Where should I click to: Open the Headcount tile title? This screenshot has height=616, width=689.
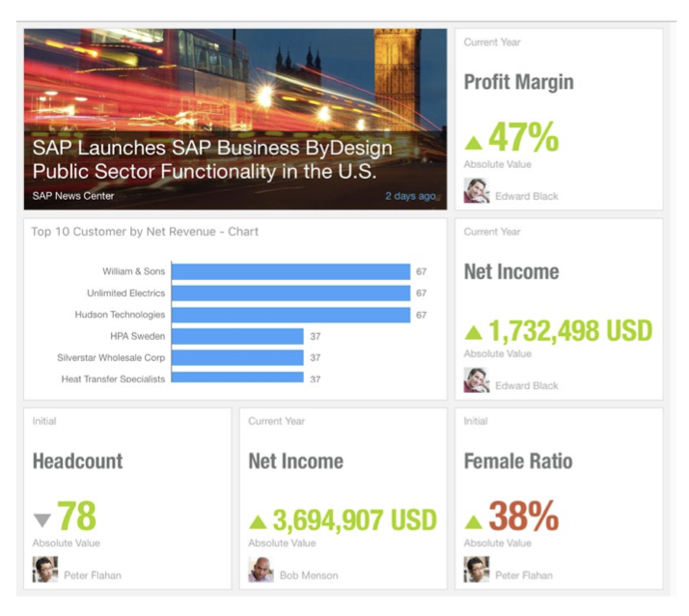point(77,462)
